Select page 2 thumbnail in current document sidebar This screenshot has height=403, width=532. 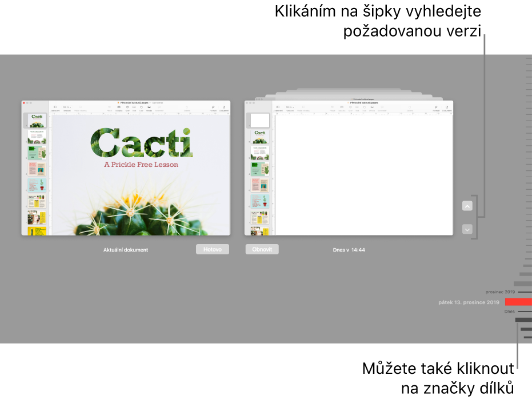point(37,137)
